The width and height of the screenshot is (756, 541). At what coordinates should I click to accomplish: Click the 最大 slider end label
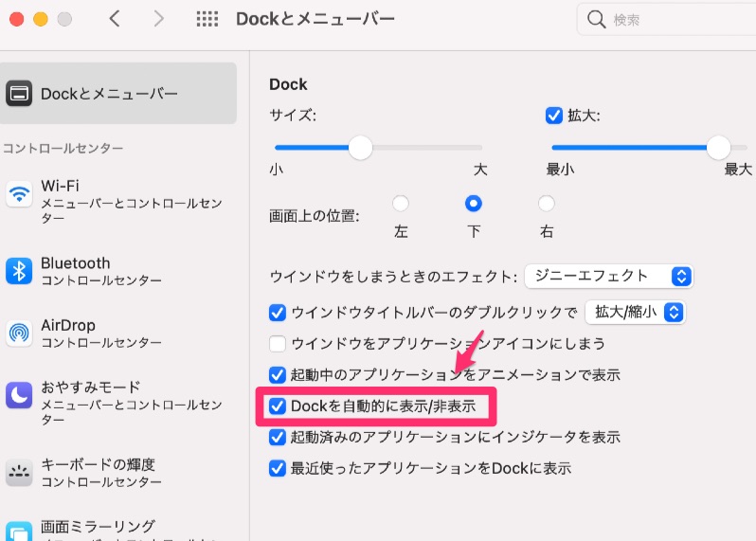[x=738, y=170]
